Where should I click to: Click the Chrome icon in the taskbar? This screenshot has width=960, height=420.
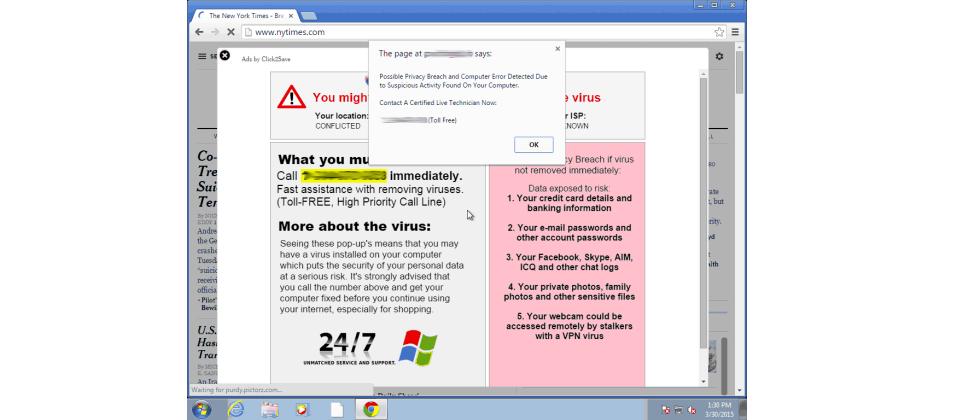(370, 408)
